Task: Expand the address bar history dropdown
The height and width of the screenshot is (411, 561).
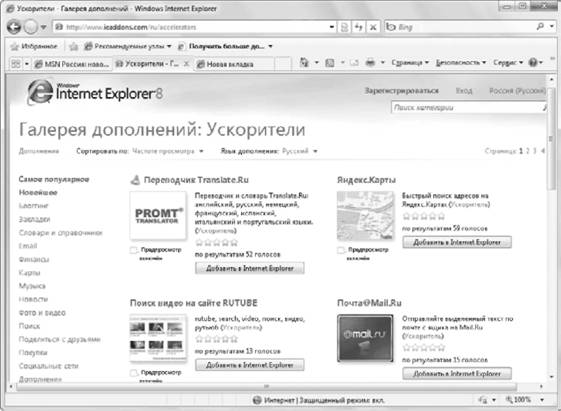Action: [332, 27]
